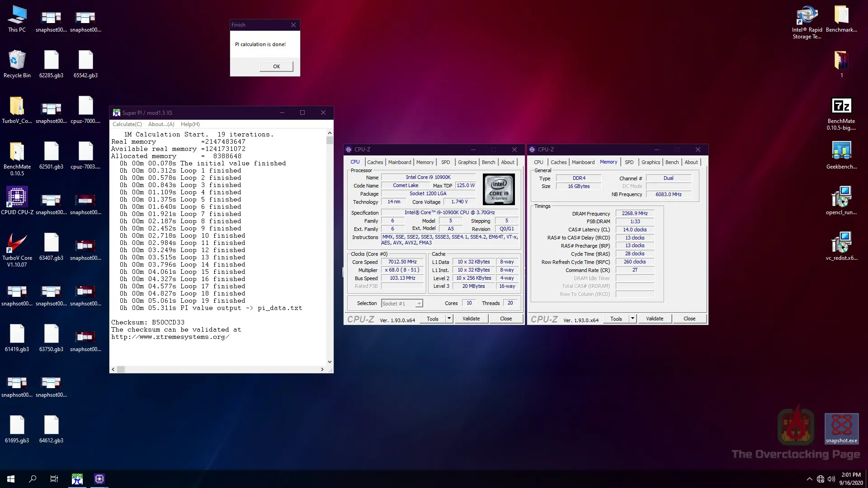Viewport: 868px width, 488px height.
Task: Open the Help(H) menu in Super PI
Action: (190, 124)
